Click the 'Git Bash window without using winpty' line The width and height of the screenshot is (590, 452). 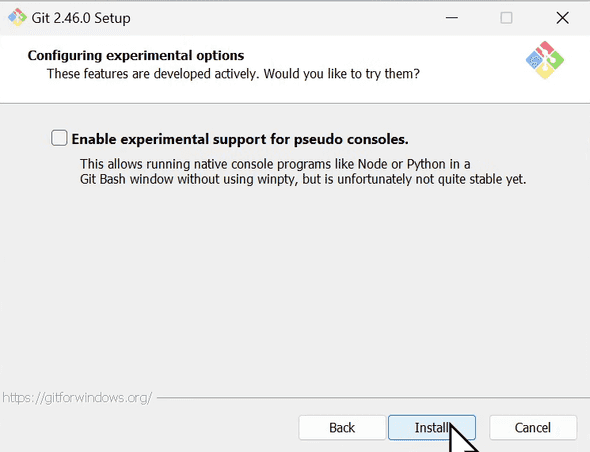pos(303,179)
